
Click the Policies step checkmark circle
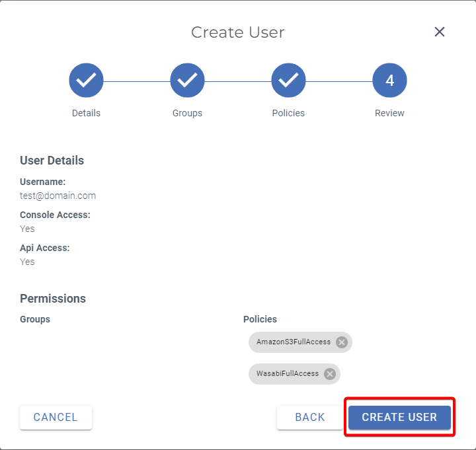pos(288,81)
